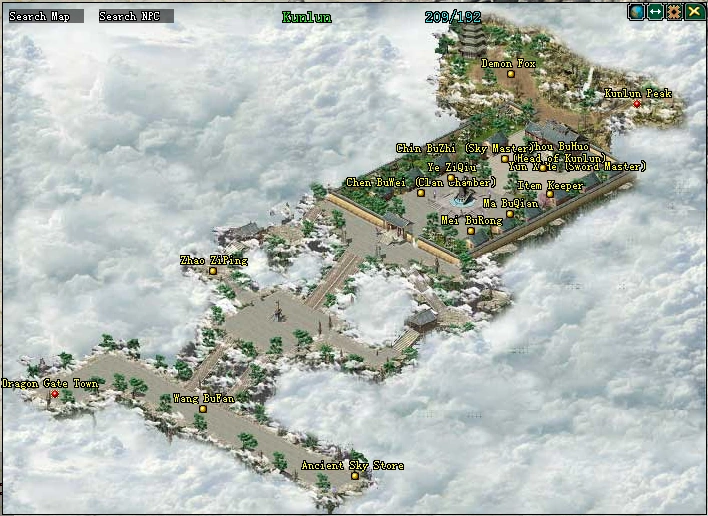Click the Kunlun map title
The image size is (708, 516).
point(307,18)
